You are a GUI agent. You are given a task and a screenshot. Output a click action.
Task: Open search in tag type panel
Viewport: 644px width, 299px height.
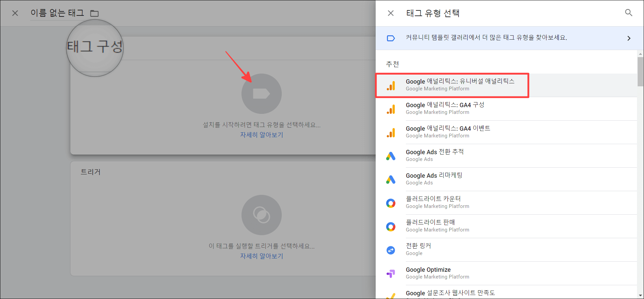click(x=629, y=13)
